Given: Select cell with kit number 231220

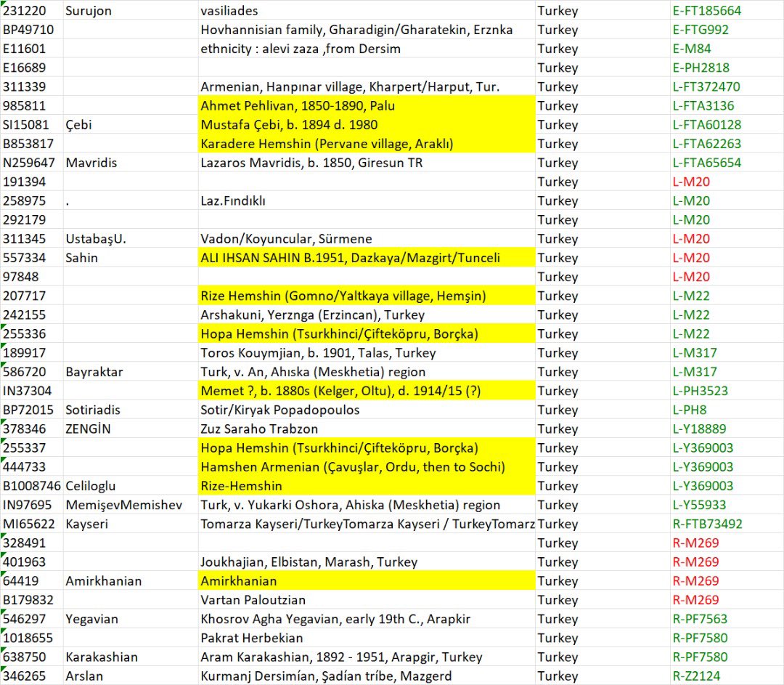Looking at the screenshot, I should (x=31, y=10).
